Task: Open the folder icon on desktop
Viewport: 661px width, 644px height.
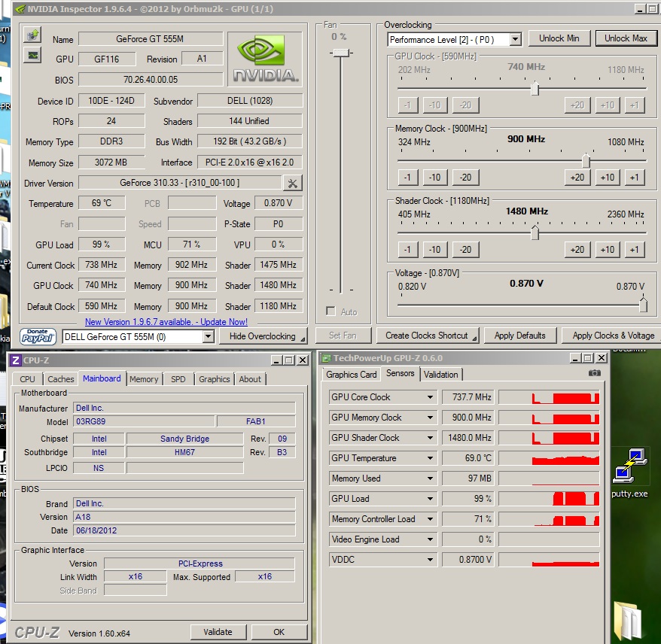Action: coord(629,621)
